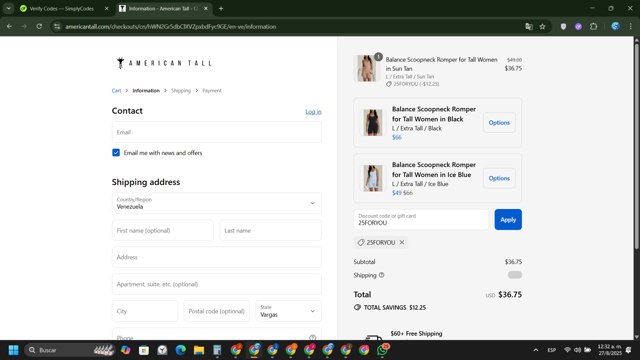Open File Explorer from the taskbar
The image size is (640, 360).
coord(199,350)
